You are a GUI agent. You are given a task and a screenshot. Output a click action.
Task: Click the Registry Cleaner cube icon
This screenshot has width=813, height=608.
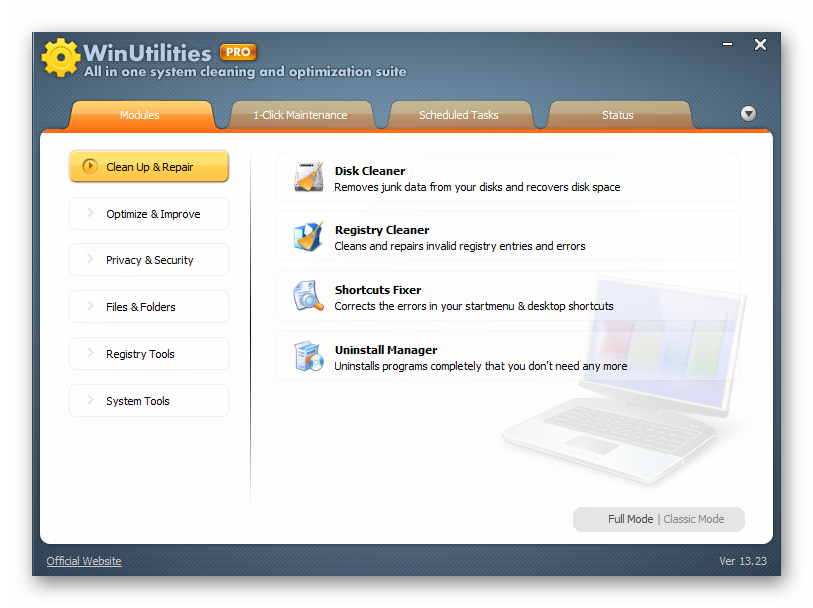pyautogui.click(x=309, y=236)
